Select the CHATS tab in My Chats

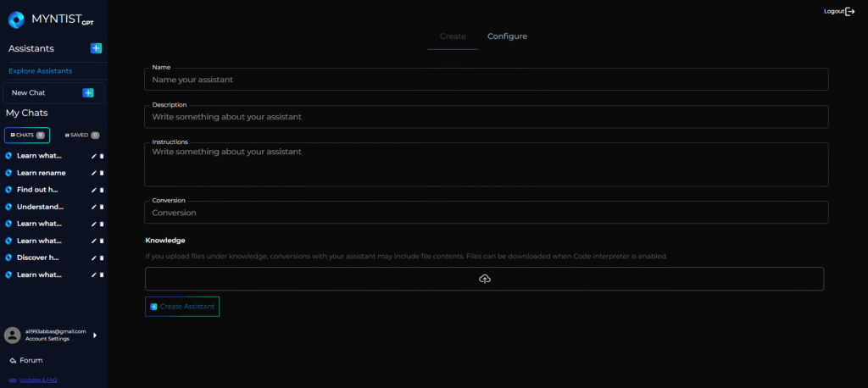click(x=27, y=135)
